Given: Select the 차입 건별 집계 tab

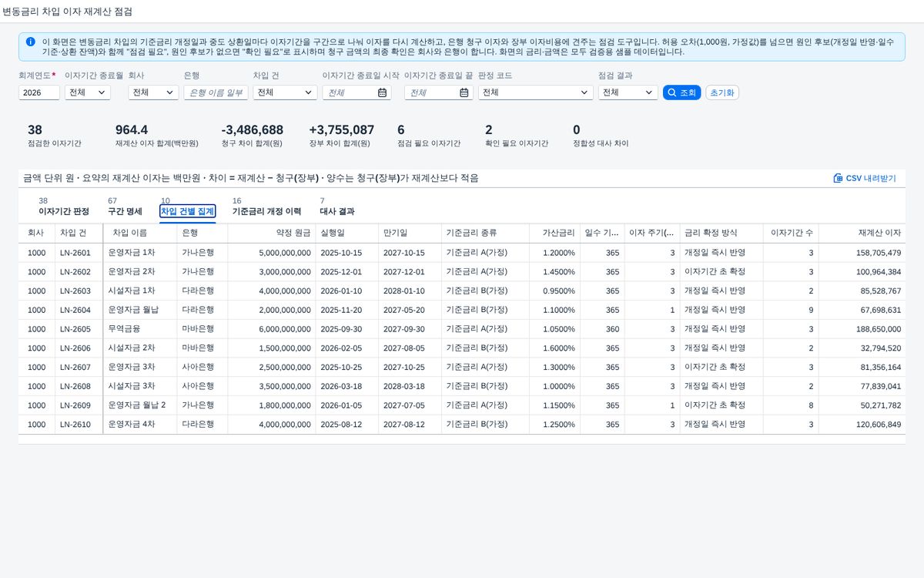Looking at the screenshot, I should pyautogui.click(x=187, y=211).
